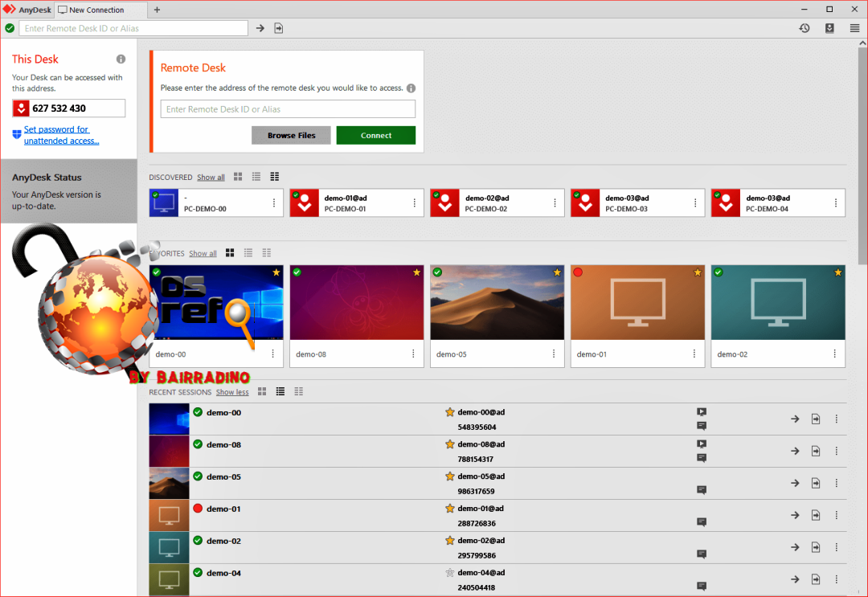The height and width of the screenshot is (597, 868).
Task: Open the options menu for PC-DEMO-03
Action: pos(695,203)
